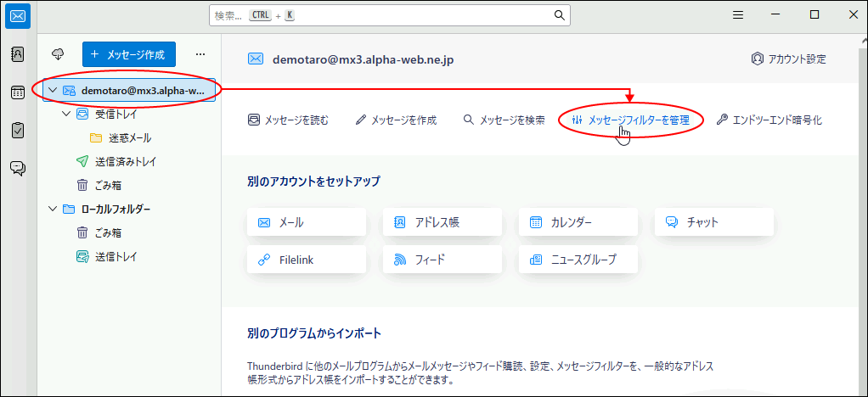Open the Address Book sidebar icon
The width and height of the screenshot is (868, 397).
tap(18, 54)
